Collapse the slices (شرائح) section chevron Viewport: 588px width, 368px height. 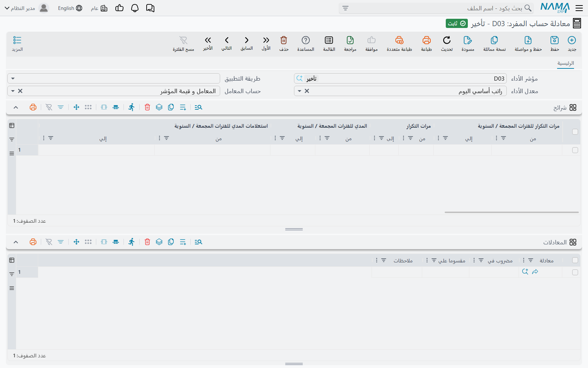click(x=16, y=107)
